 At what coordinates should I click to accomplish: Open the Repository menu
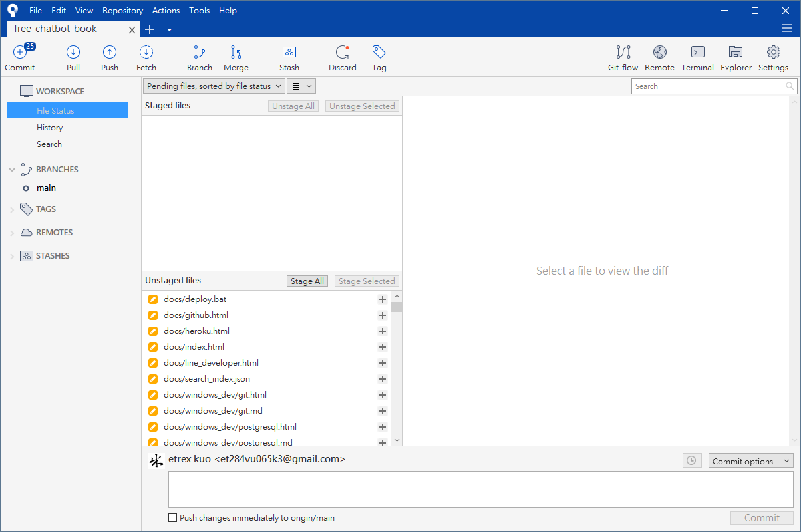click(x=122, y=10)
